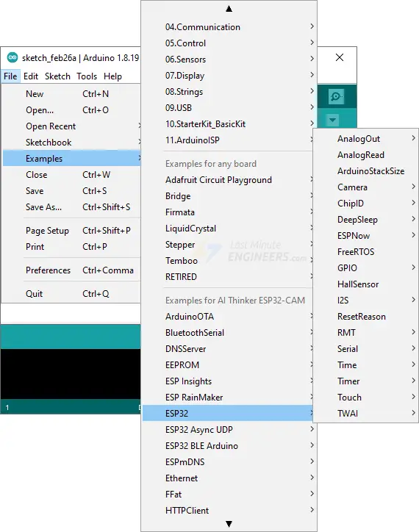Expand Open Recent submenu

[71, 126]
